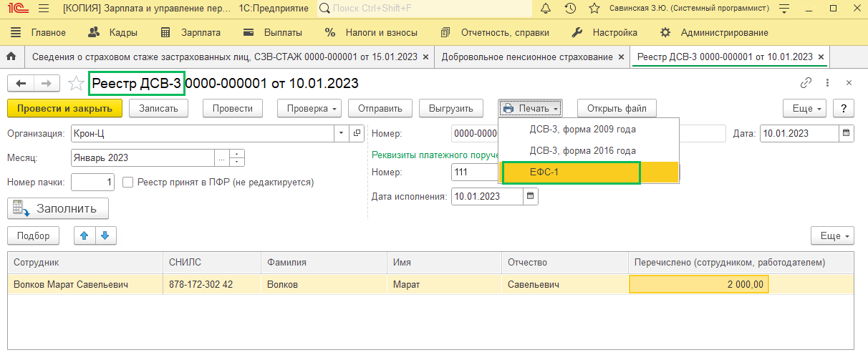Focus the global search field

pyautogui.click(x=424, y=9)
